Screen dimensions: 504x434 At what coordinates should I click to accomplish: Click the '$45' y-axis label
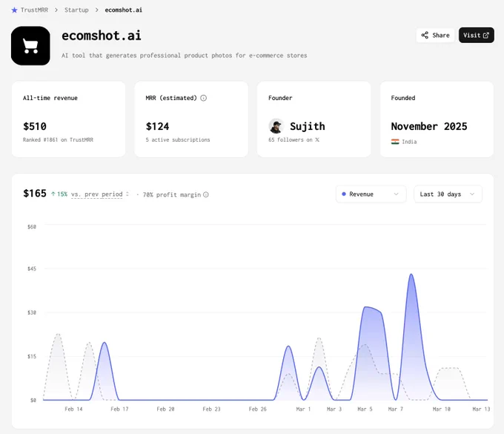(32, 269)
